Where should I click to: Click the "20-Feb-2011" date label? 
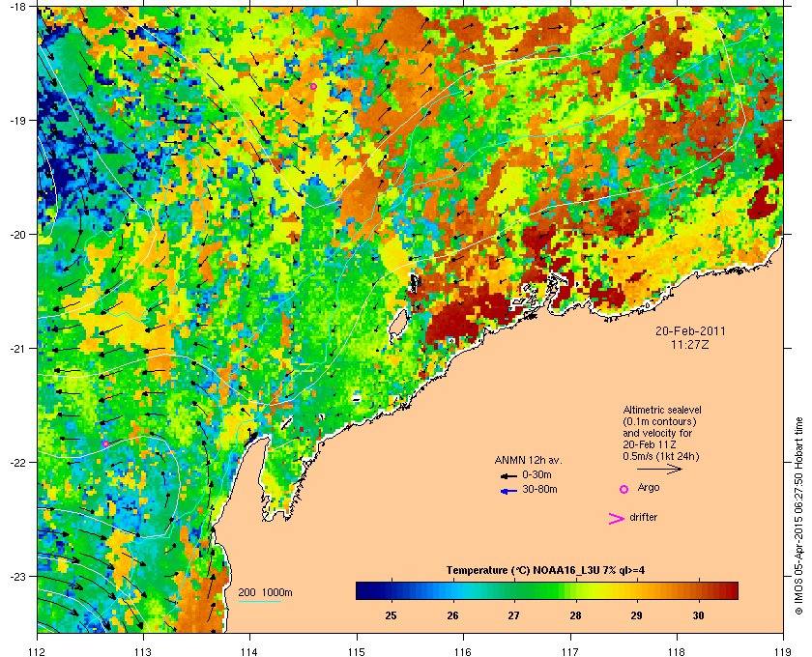pos(690,330)
